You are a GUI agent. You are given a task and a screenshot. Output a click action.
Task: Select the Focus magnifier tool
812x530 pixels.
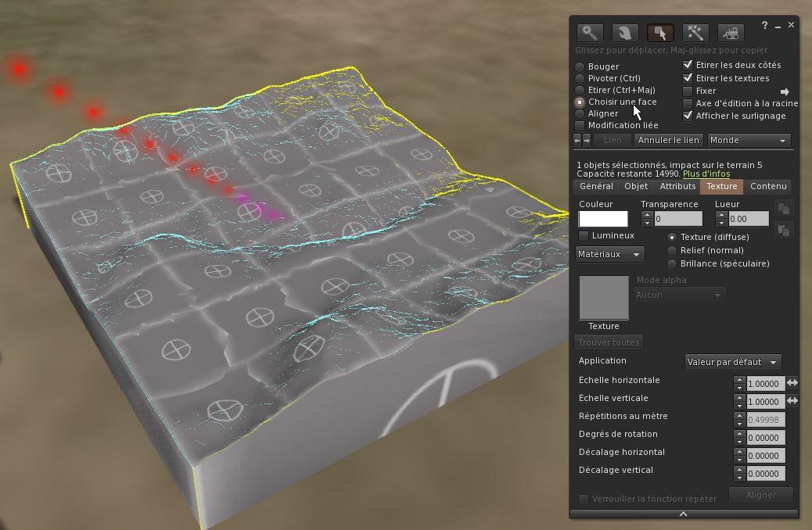(x=590, y=33)
